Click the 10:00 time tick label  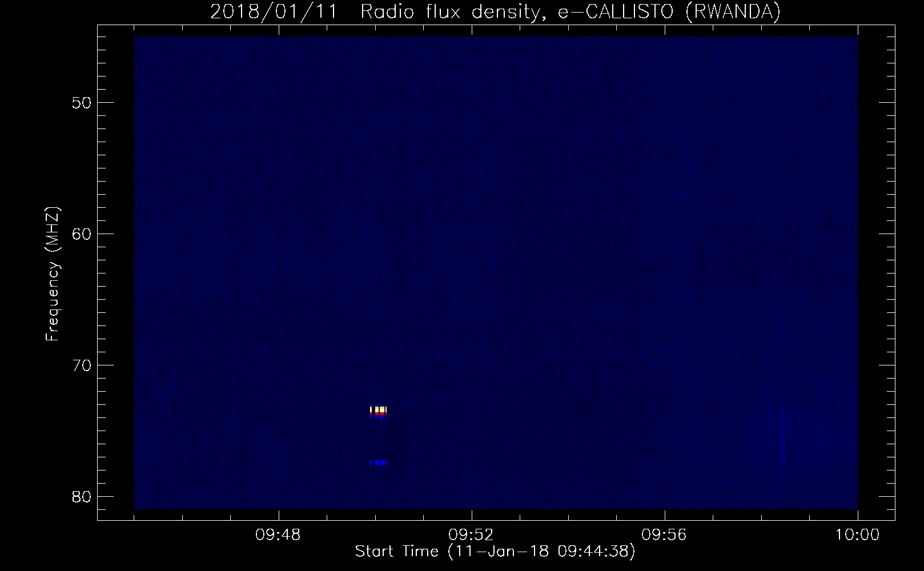[x=857, y=535]
